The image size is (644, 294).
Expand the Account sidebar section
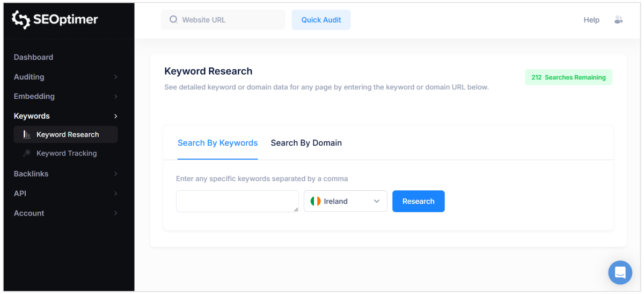click(65, 213)
